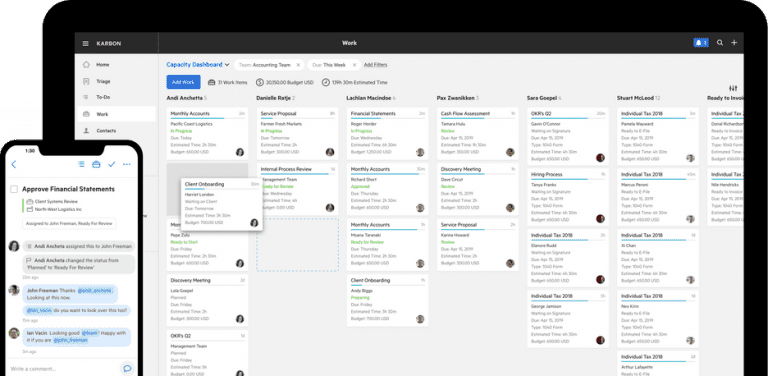
Task: Go to To-Do in the sidebar
Action: point(116,97)
